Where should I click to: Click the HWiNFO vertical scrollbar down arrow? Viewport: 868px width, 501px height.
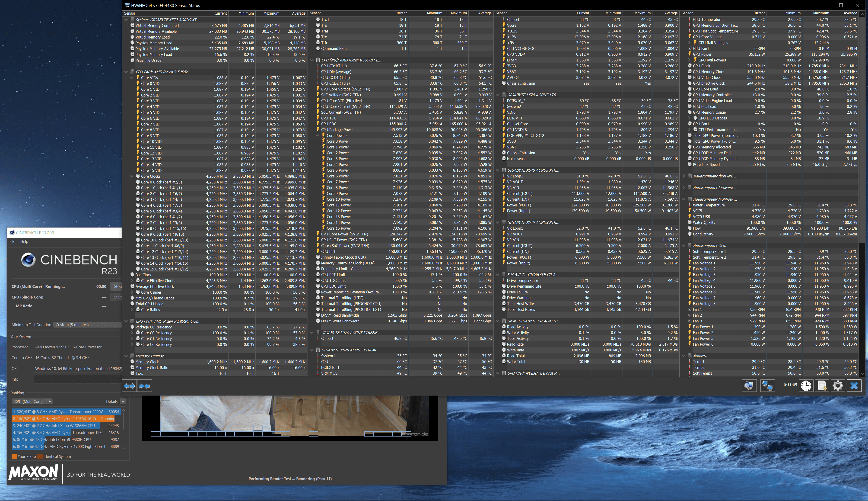pyautogui.click(x=862, y=373)
